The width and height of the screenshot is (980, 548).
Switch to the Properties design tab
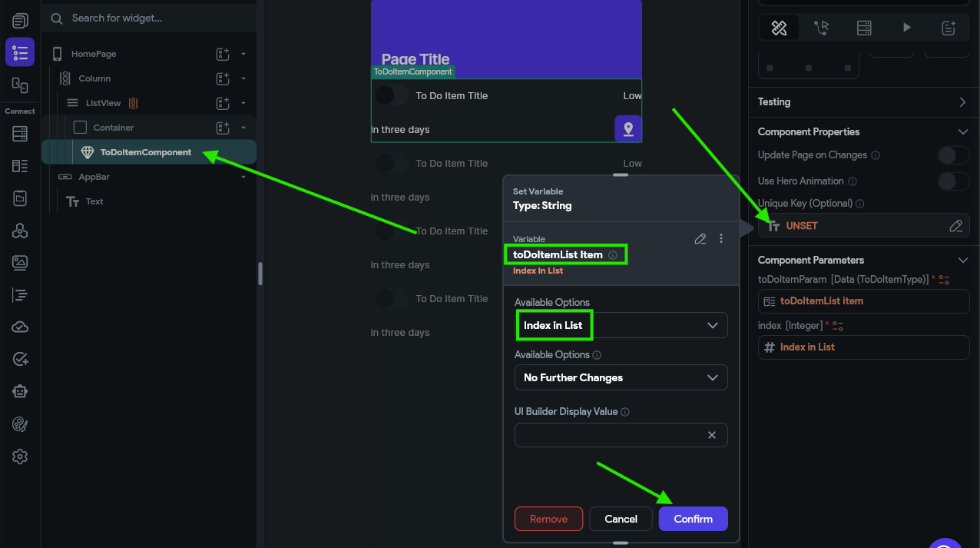tap(779, 28)
